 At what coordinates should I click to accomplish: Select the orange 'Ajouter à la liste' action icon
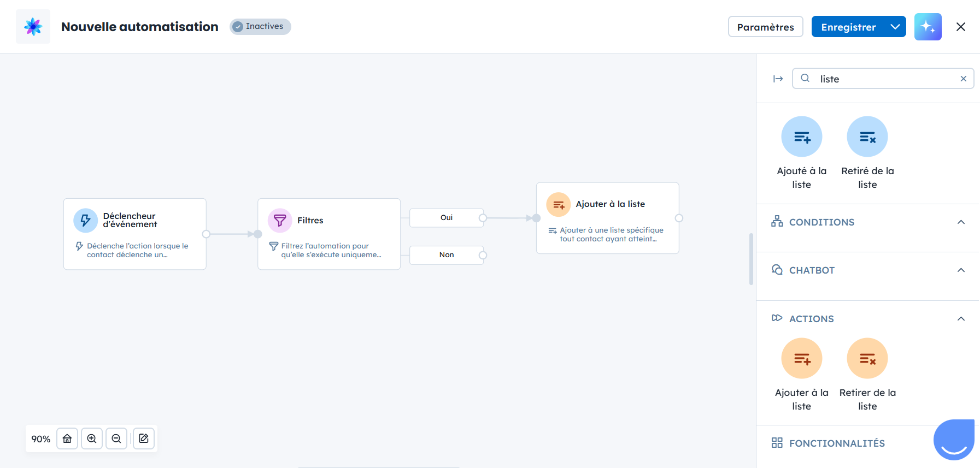801,358
